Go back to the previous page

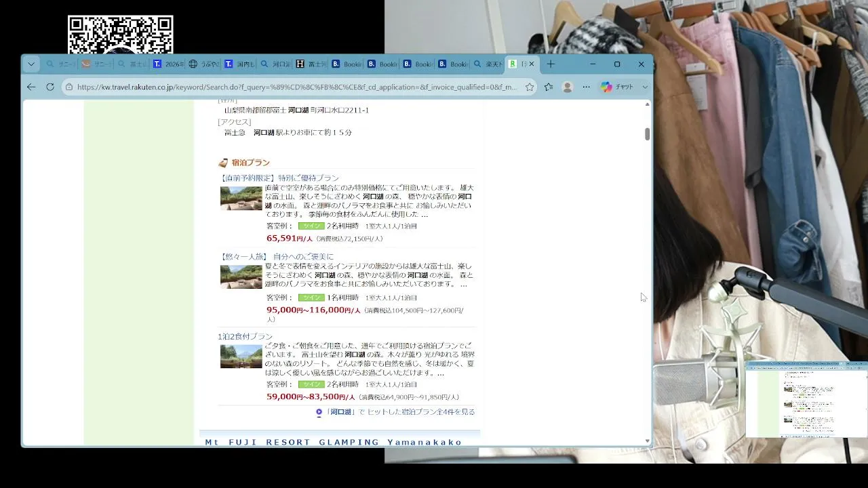click(31, 87)
